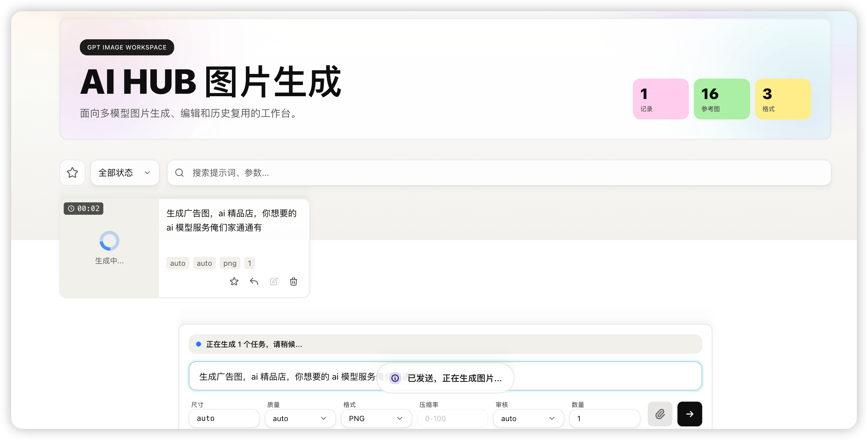
Task: Click the 压缩率 0-100 input field
Action: [452, 418]
